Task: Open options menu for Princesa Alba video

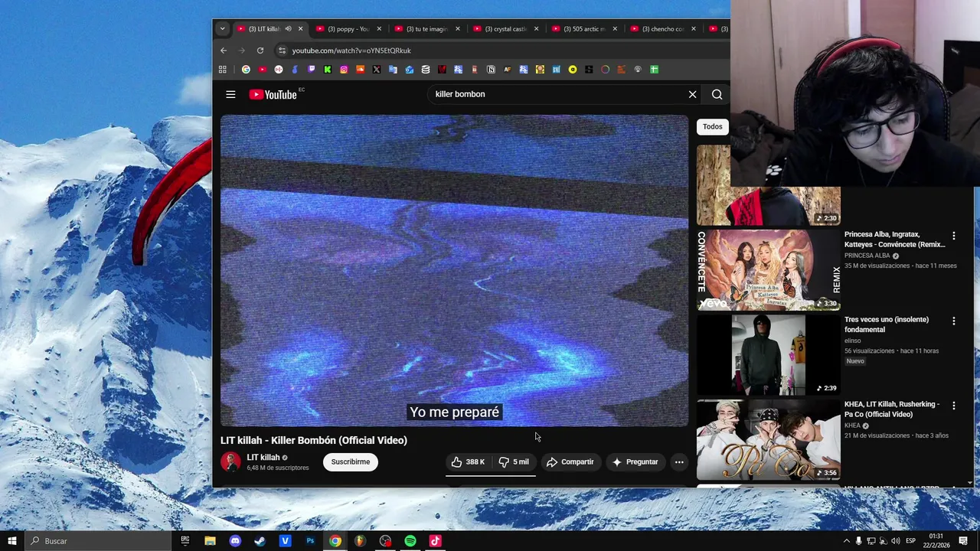Action: (953, 236)
